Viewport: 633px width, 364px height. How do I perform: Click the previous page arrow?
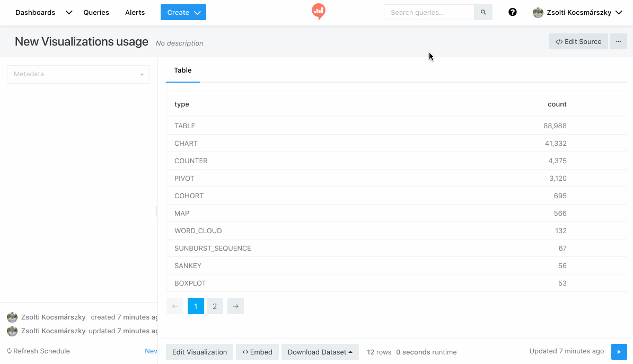coord(174,306)
